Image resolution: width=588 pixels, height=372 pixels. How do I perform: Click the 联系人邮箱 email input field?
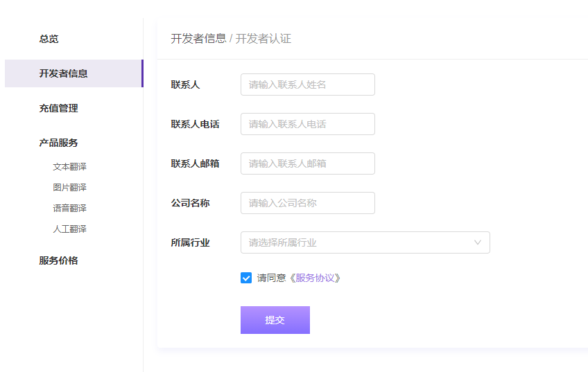307,163
